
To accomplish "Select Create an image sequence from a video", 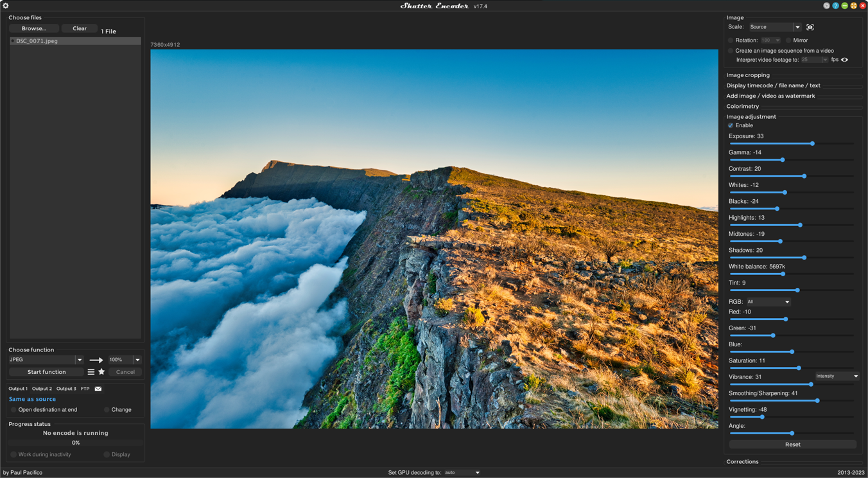I will point(730,50).
